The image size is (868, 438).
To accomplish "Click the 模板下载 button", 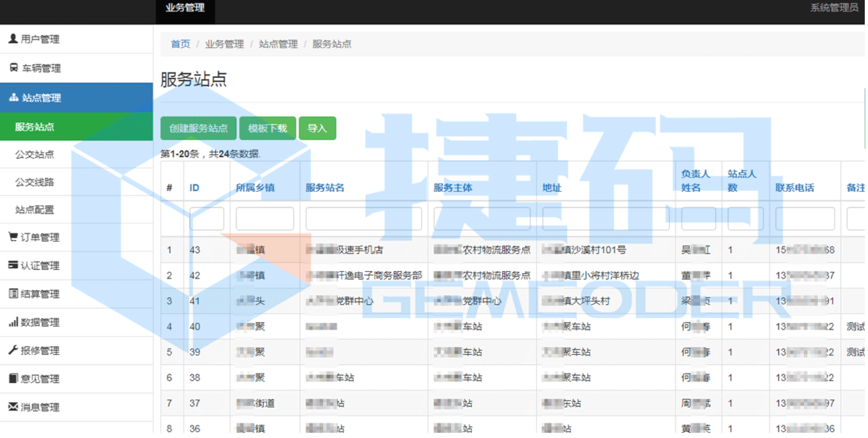I will (x=268, y=128).
